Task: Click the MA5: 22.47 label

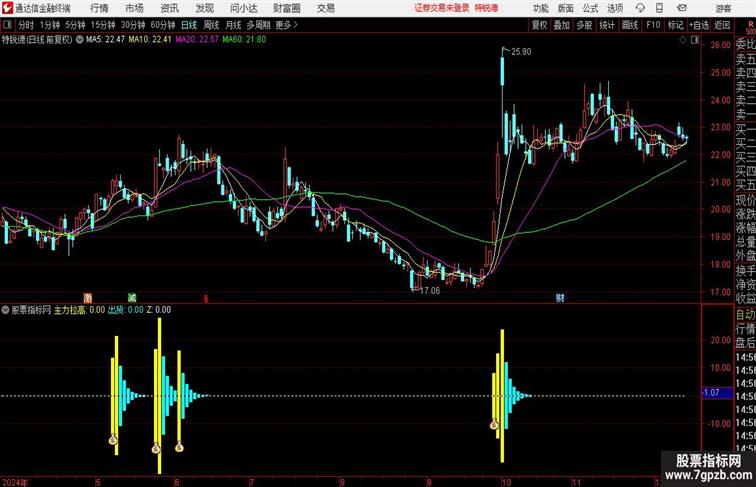Action: (x=105, y=40)
